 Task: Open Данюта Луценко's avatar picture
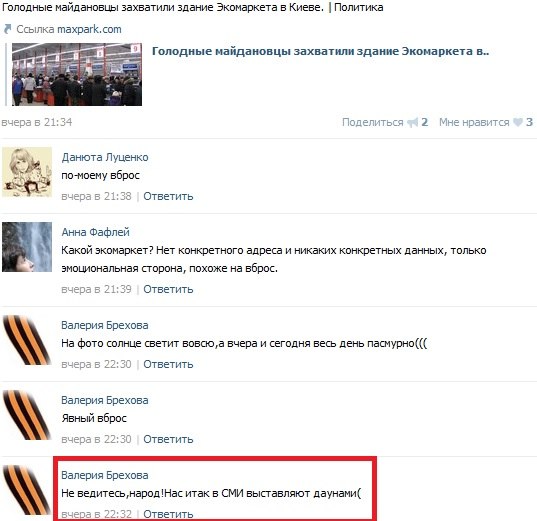tap(27, 172)
